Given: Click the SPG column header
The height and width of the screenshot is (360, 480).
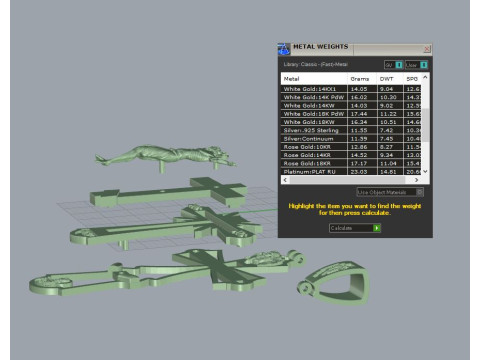Looking at the screenshot, I should [412, 79].
